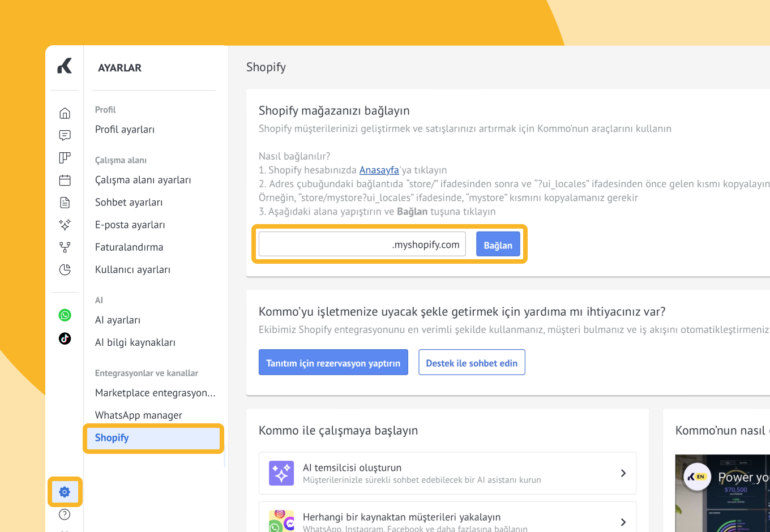Click the help question mark icon

(65, 514)
